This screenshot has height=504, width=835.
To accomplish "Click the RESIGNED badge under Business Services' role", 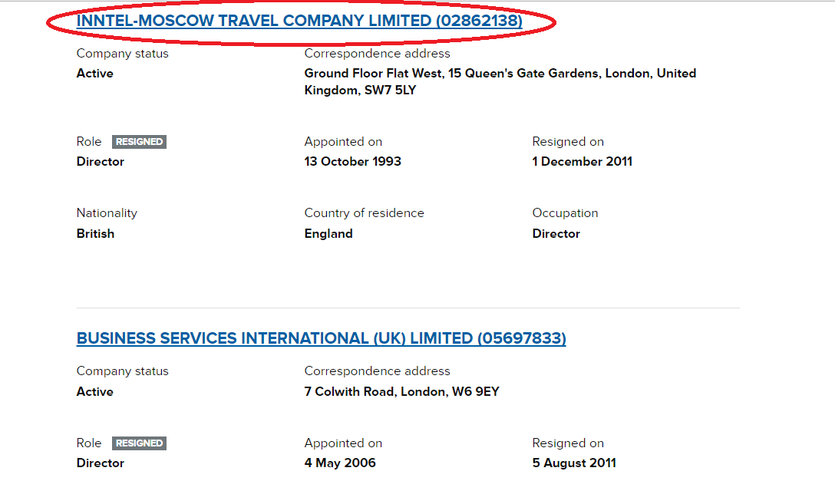I will click(139, 443).
